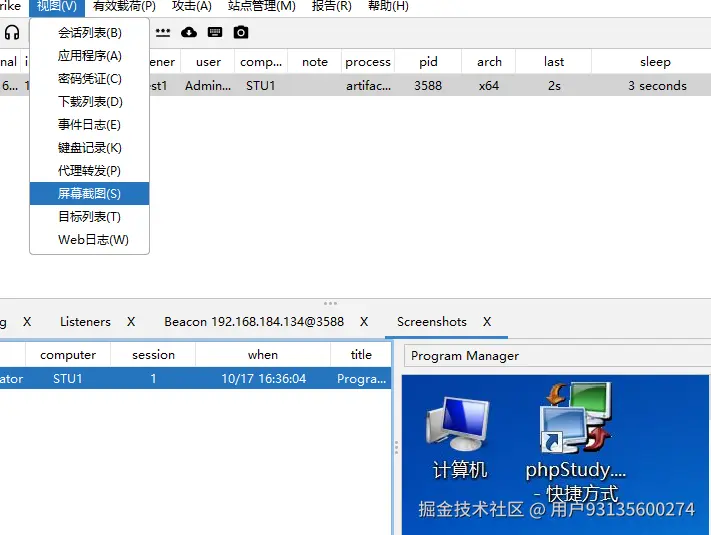Choose 会话列表(B) from the menu
Viewport: 711px width, 535px height.
(89, 33)
